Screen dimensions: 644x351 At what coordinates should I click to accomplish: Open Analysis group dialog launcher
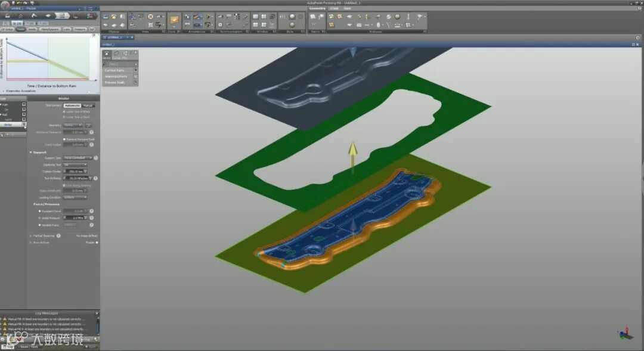pos(425,32)
